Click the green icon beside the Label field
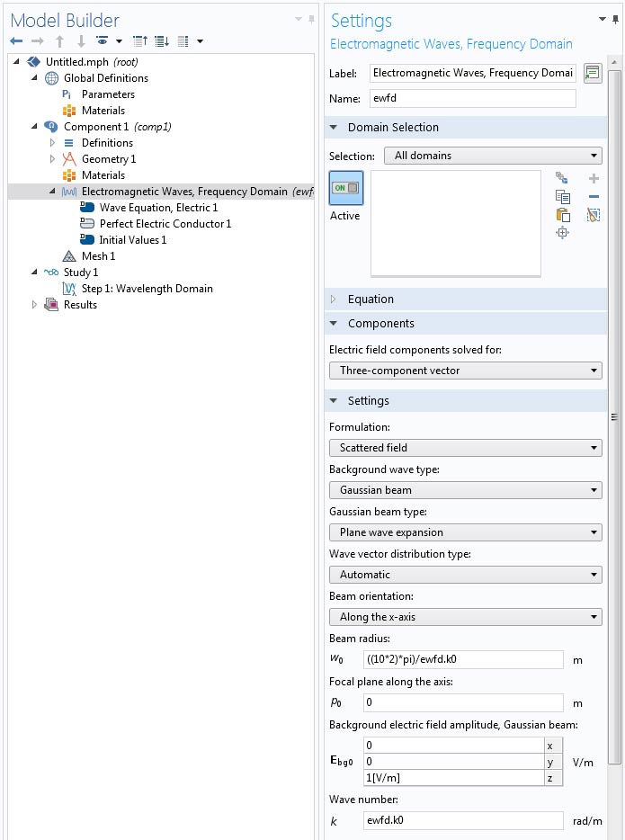 click(592, 73)
